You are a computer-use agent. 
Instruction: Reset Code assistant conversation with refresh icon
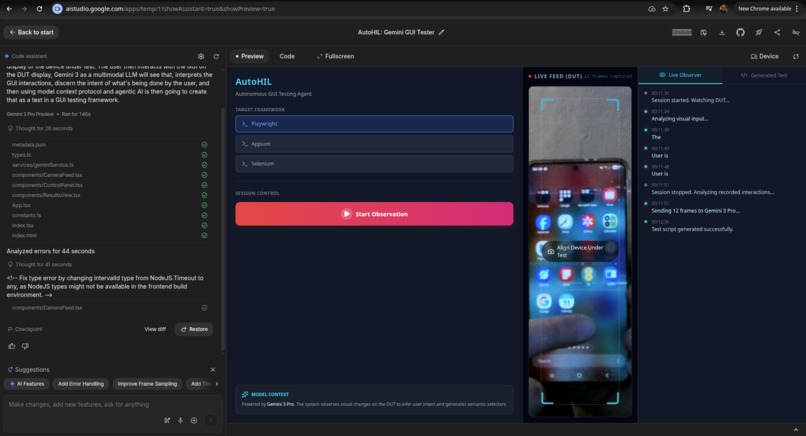[216, 57]
